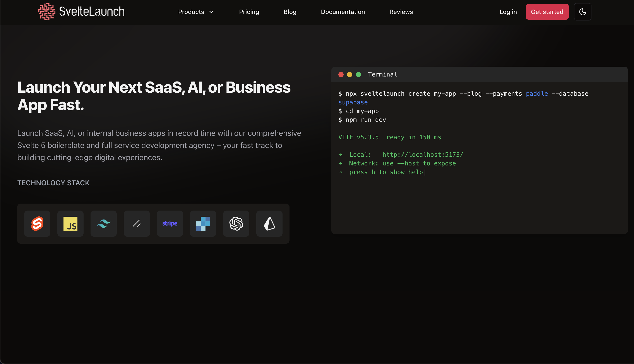
Task: Click the Terminal title text
Action: pos(382,75)
